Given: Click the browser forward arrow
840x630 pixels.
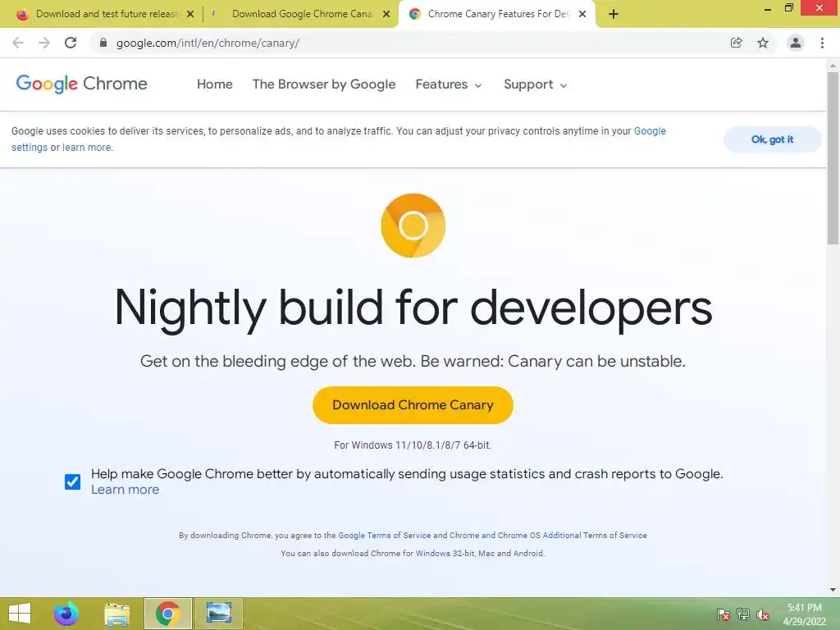Looking at the screenshot, I should [x=44, y=43].
